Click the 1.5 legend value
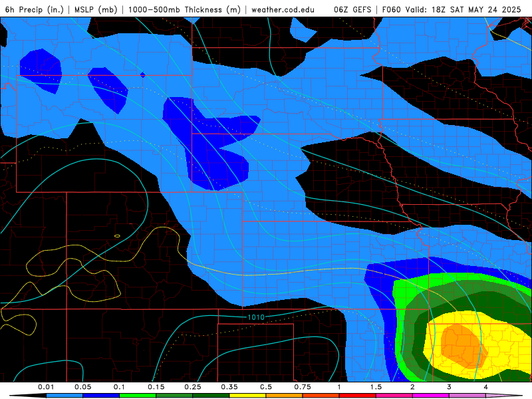Image resolution: width=532 pixels, height=399 pixels. [x=376, y=387]
